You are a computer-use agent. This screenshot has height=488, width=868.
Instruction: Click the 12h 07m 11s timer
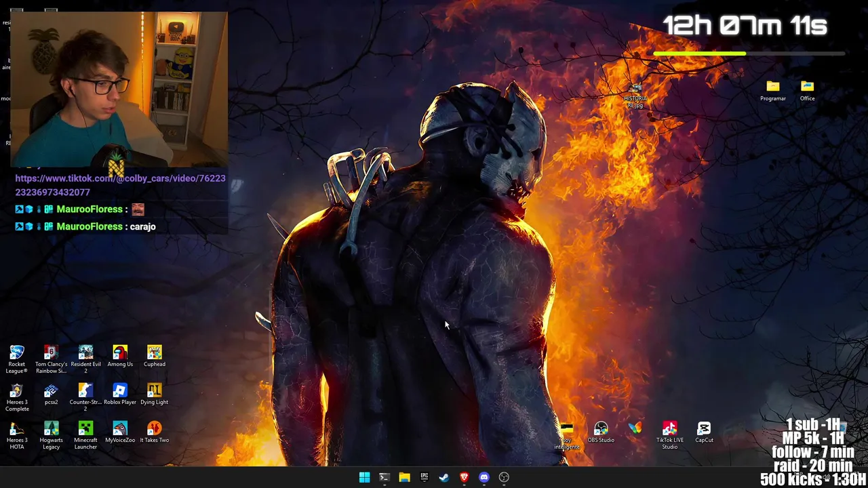click(745, 26)
